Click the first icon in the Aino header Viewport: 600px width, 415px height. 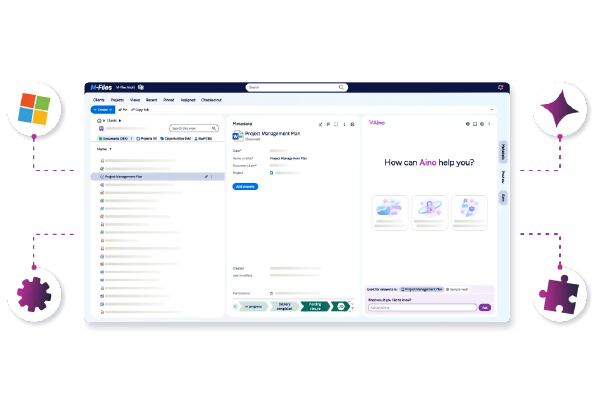click(467, 124)
